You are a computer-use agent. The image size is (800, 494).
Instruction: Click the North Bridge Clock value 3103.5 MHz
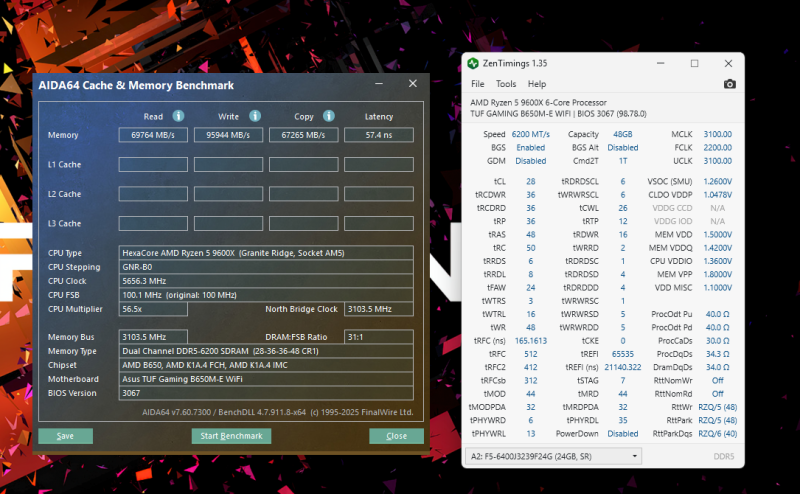pyautogui.click(x=379, y=309)
